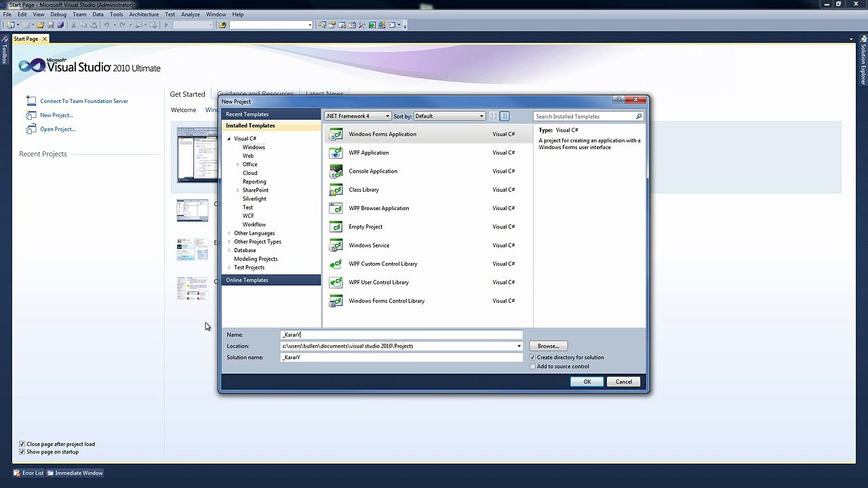Open the New Project dialog help button
The image size is (868, 488).
coord(618,100)
